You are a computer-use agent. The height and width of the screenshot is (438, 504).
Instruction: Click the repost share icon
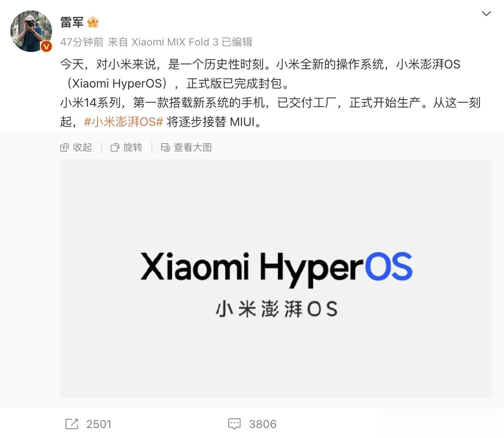[72, 424]
